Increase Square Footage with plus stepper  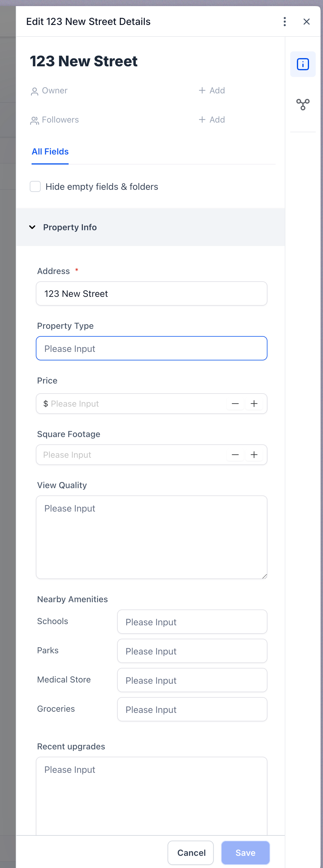pyautogui.click(x=254, y=455)
